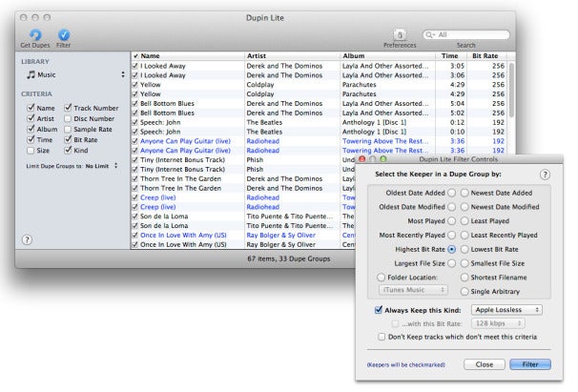
Task: Select Oldest Date Added radio button
Action: click(451, 193)
